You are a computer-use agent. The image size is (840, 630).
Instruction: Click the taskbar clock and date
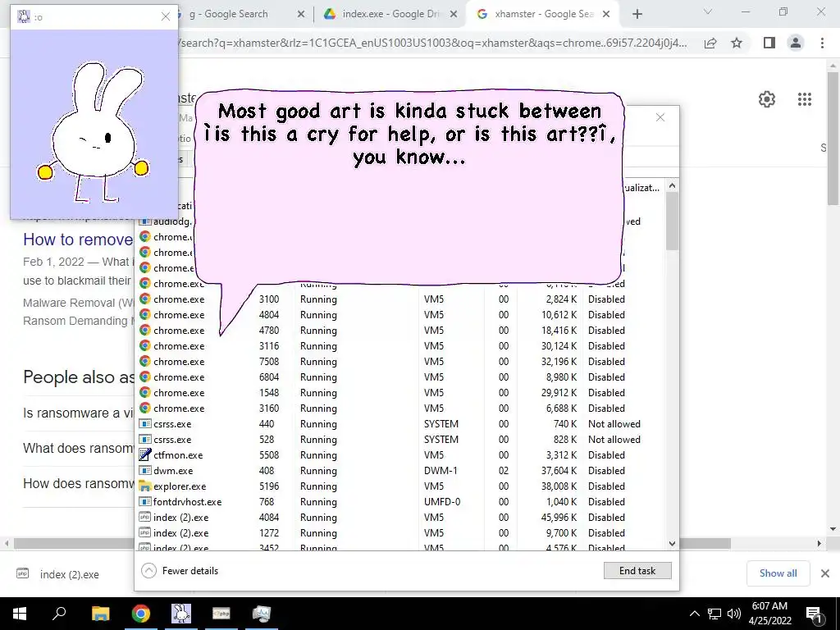[769, 614]
